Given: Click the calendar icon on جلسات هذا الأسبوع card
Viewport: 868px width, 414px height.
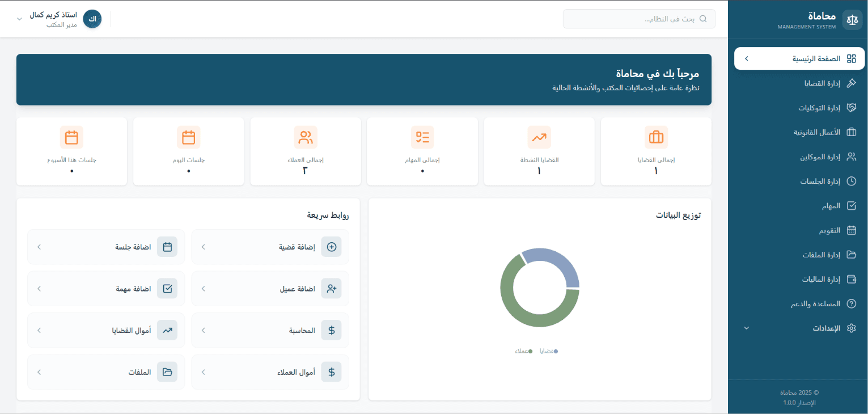Looking at the screenshot, I should point(71,137).
